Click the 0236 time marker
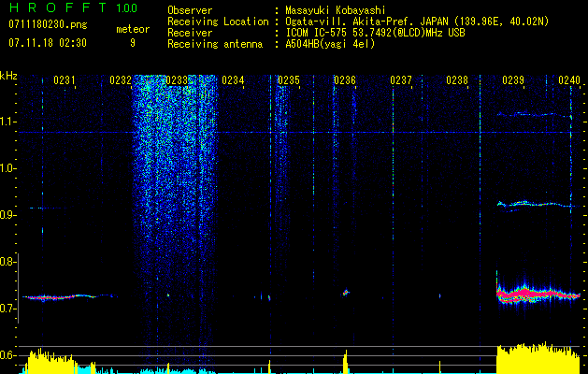The width and height of the screenshot is (588, 374). coord(345,80)
